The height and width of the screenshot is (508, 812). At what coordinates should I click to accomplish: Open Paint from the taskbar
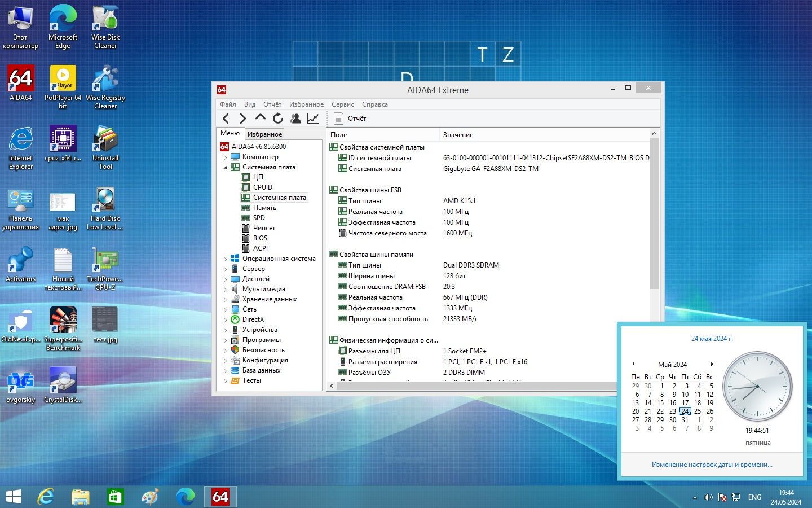tap(150, 497)
